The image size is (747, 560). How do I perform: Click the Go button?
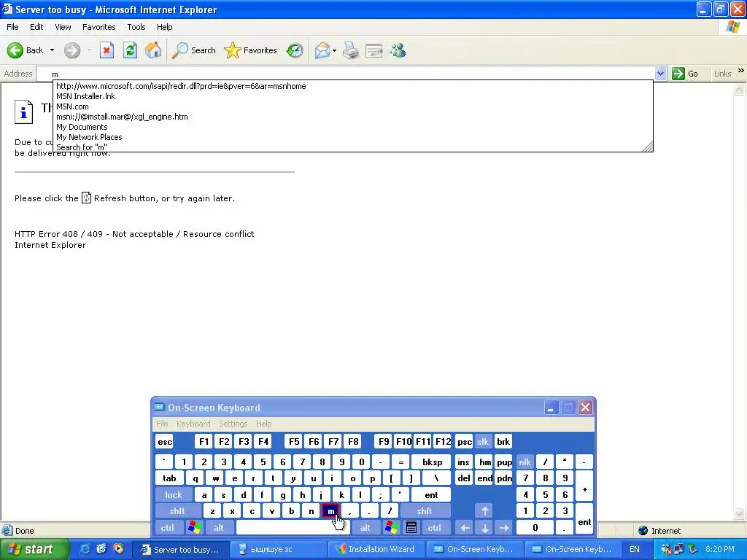pos(685,74)
